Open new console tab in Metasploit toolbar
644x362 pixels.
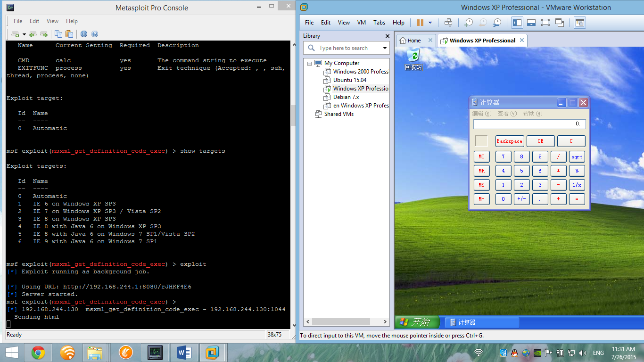[x=15, y=34]
